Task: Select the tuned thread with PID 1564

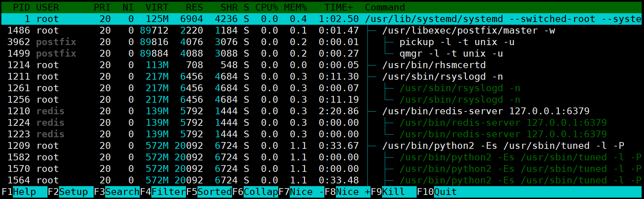Action: 321,180
